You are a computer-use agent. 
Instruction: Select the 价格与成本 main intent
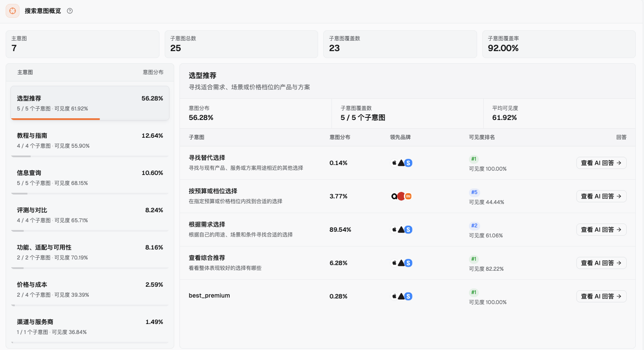pyautogui.click(x=90, y=289)
